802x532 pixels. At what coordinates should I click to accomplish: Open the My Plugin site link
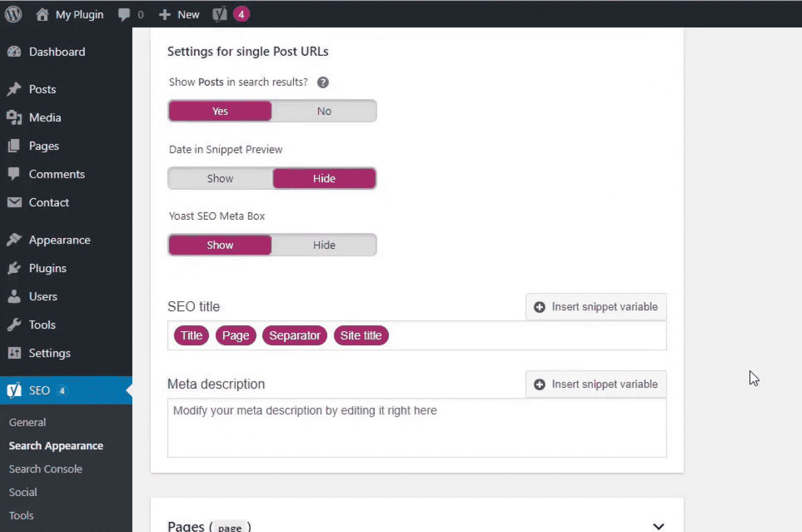tap(79, 14)
